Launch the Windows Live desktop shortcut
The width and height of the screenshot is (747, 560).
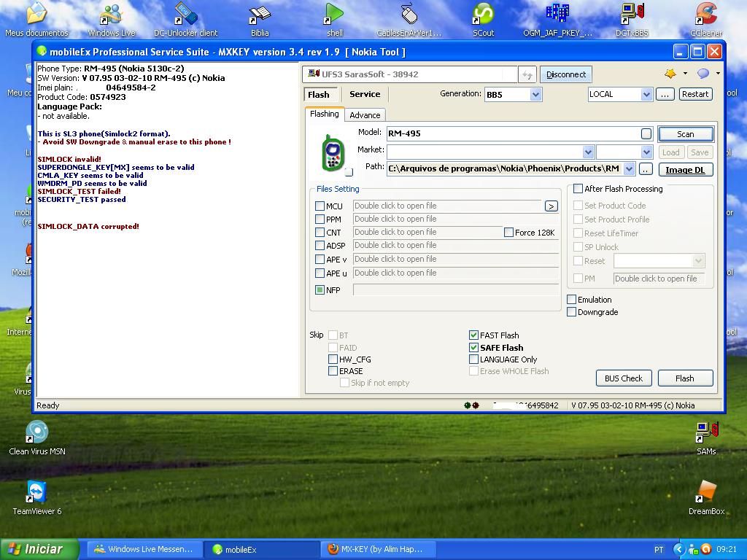[112, 20]
